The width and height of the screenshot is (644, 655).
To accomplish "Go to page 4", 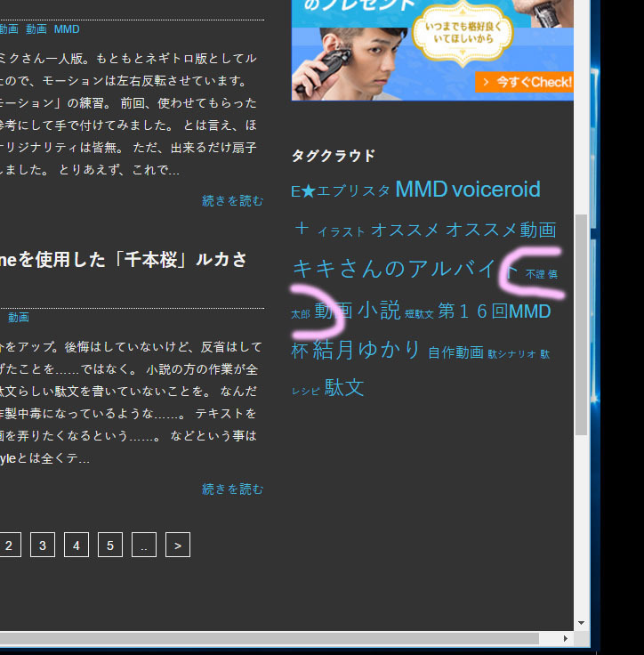I will 76,545.
